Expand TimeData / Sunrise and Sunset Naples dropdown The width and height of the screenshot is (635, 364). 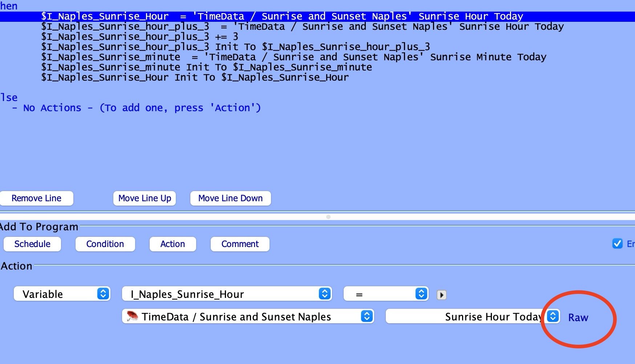coord(248,316)
